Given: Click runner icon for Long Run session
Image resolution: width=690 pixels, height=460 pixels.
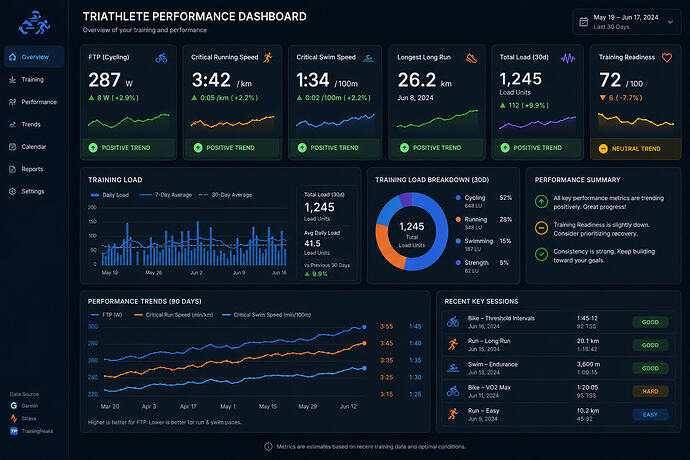Looking at the screenshot, I should coord(453,344).
